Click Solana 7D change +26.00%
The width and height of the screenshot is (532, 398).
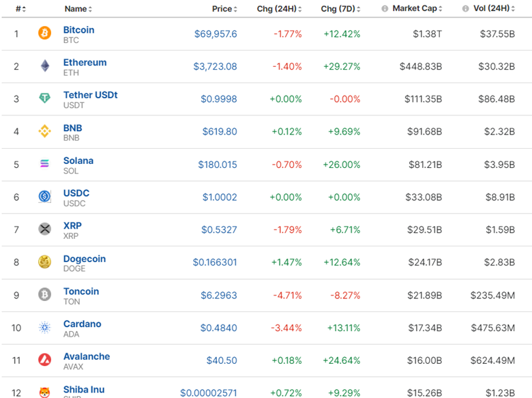click(341, 165)
